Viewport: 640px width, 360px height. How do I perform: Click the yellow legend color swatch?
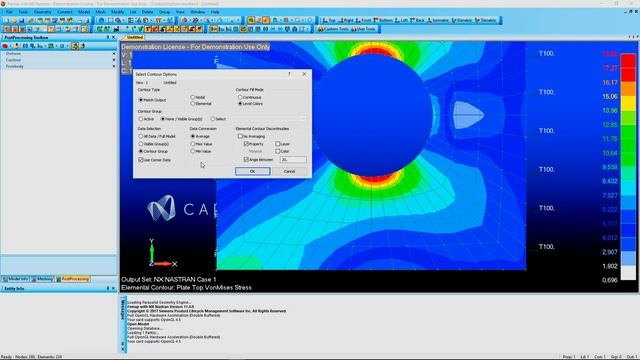[x=628, y=103]
